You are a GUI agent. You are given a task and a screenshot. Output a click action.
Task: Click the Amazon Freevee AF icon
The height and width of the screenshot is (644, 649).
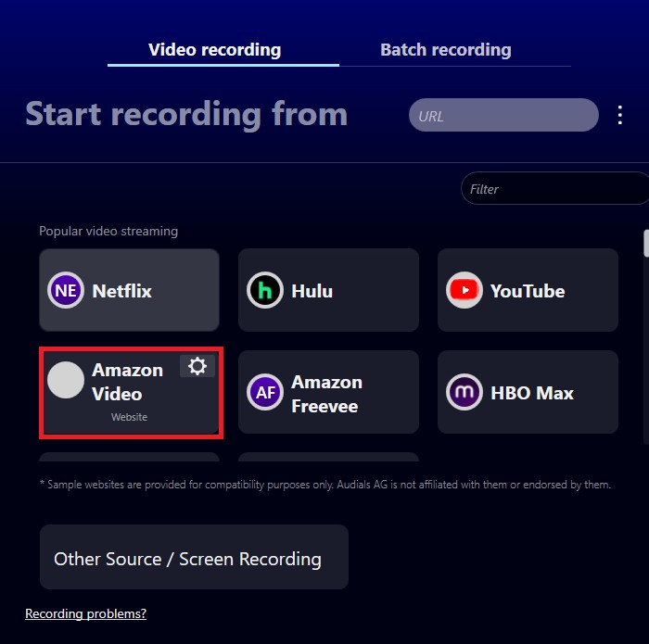(265, 392)
